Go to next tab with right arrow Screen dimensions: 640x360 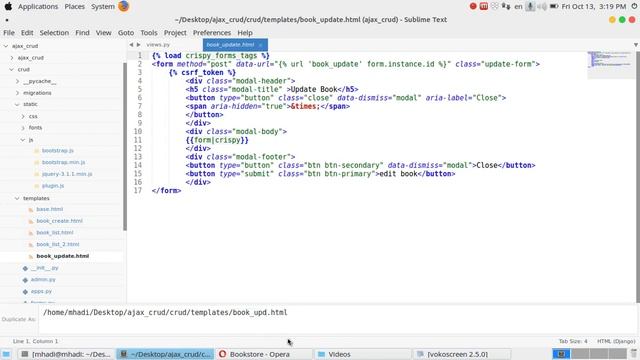(x=139, y=44)
